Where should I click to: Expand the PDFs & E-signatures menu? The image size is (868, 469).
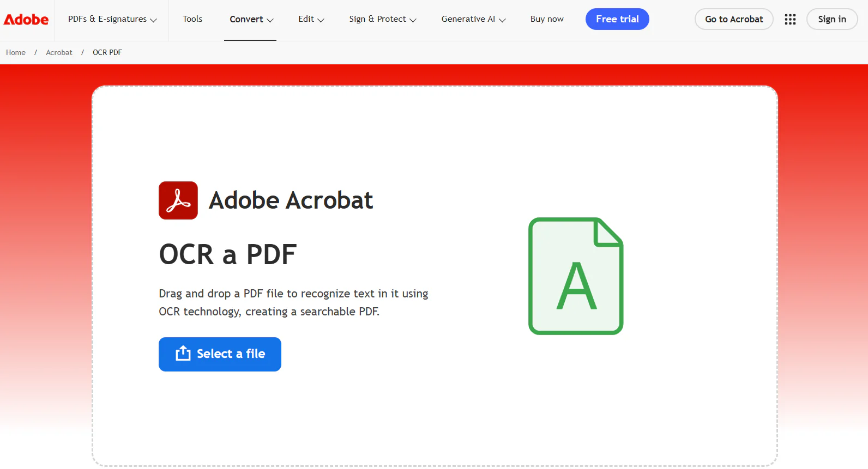coord(112,19)
